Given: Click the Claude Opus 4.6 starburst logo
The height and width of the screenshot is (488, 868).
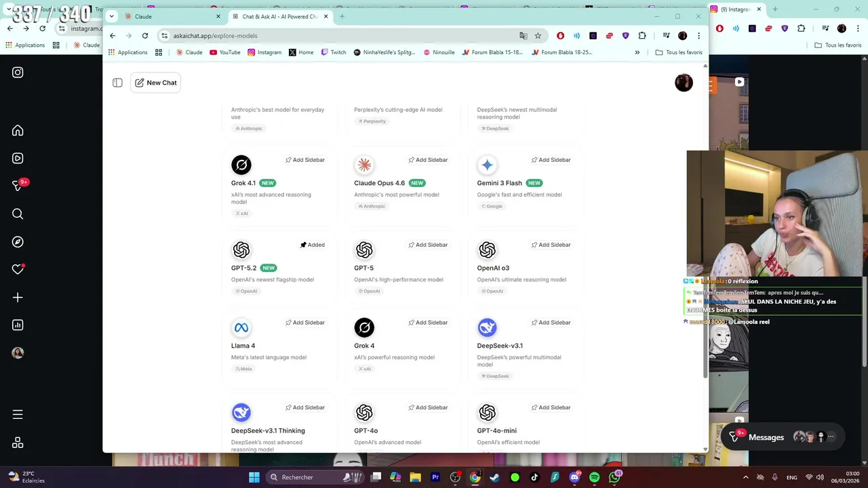Looking at the screenshot, I should (x=364, y=165).
